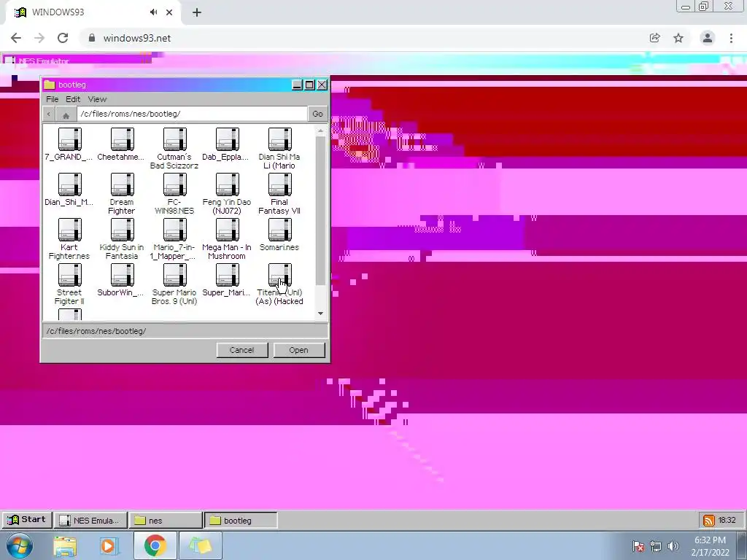Select the SuborWin_... ROM file icon
Viewport: 747px width, 560px height.
click(x=123, y=275)
